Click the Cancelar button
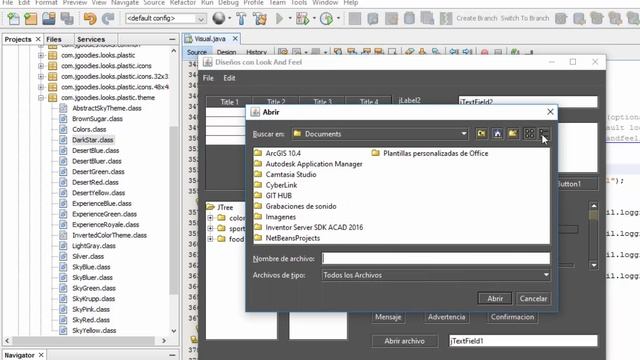This screenshot has height=360, width=640. (x=533, y=298)
